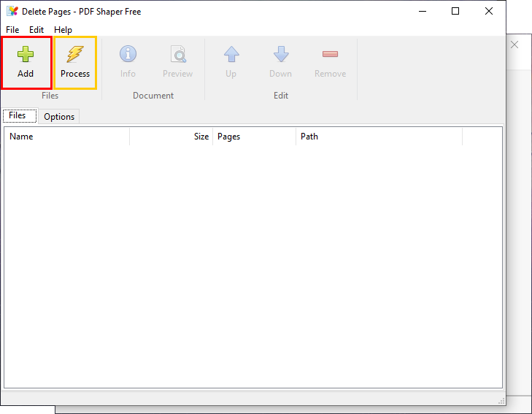
Task: Sort list by Path column header
Action: (x=379, y=137)
